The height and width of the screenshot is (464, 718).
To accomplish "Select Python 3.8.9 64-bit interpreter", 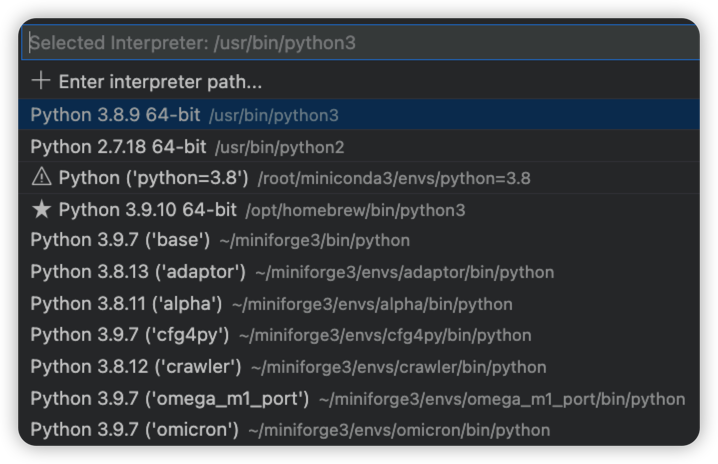I will coord(115,115).
